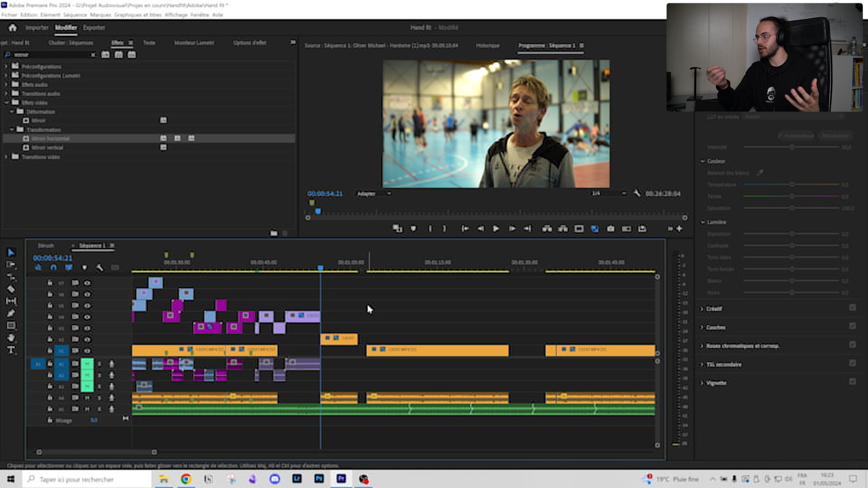Expand the Transitions vidéo folder
The height and width of the screenshot is (488, 868).
[6, 157]
